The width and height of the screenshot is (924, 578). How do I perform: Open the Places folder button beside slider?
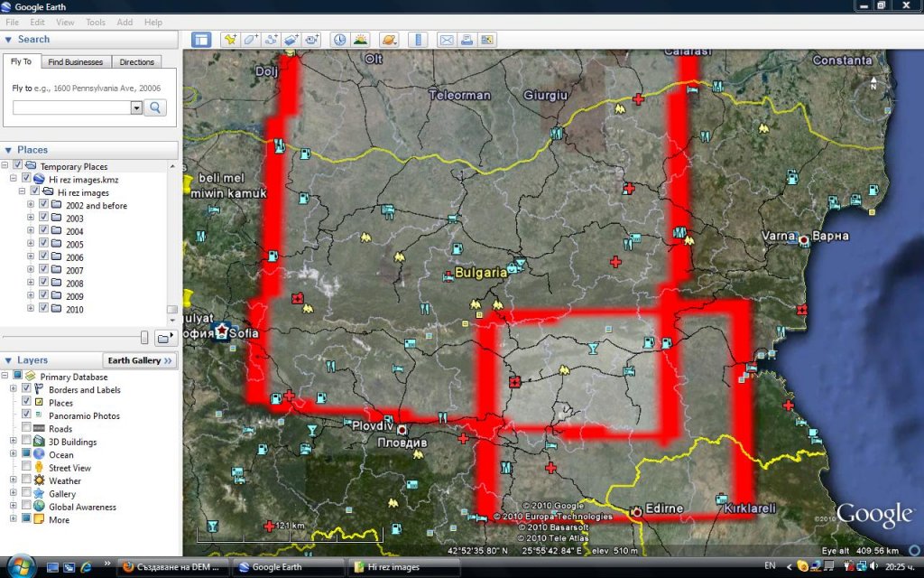[166, 338]
